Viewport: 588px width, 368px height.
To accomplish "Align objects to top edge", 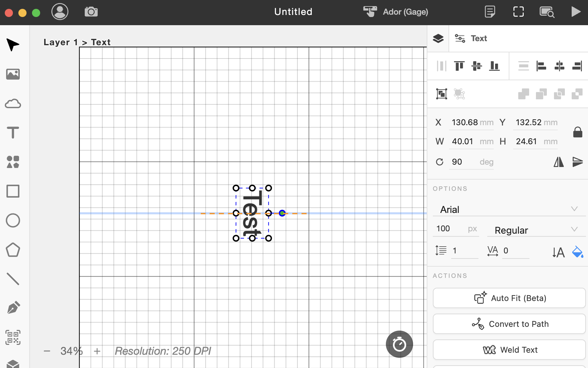I will (459, 66).
